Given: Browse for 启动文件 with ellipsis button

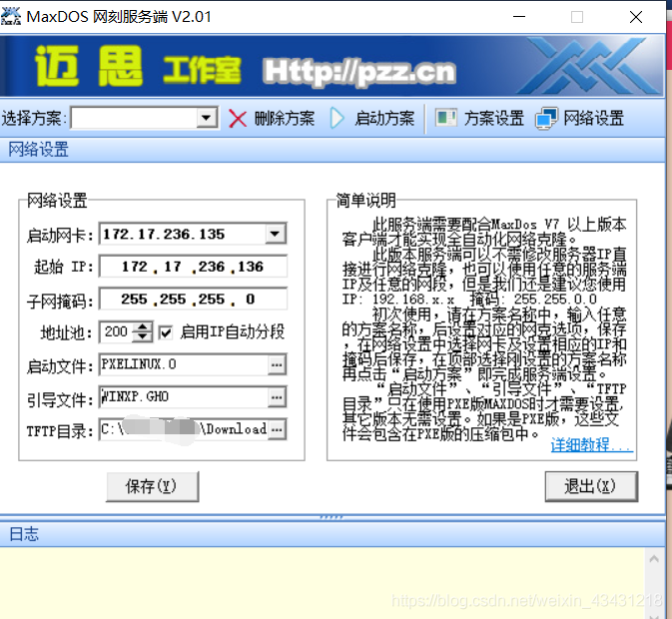Looking at the screenshot, I should [277, 365].
